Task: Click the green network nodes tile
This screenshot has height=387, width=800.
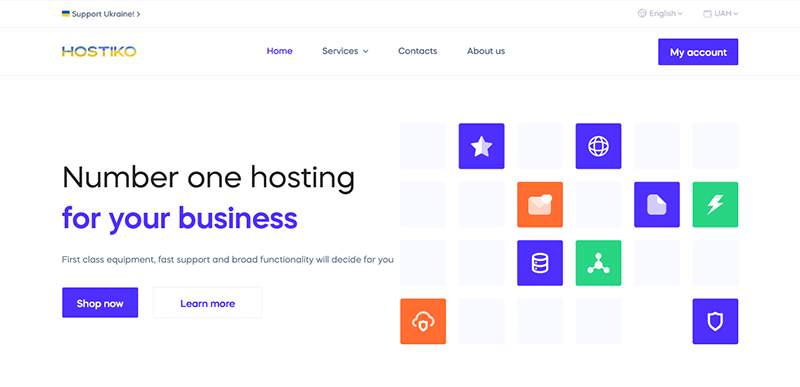Action: click(x=598, y=263)
